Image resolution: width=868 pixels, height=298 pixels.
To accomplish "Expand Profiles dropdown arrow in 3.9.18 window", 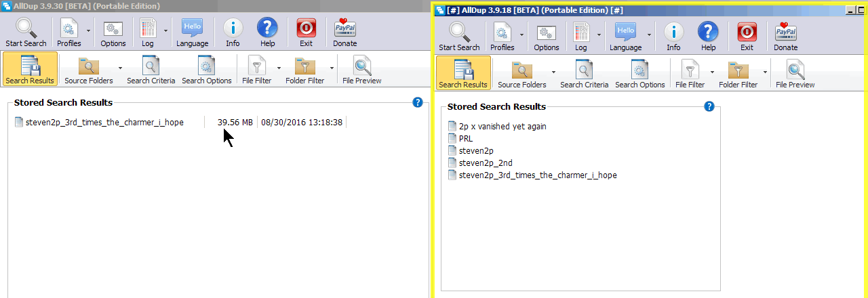I will [522, 34].
